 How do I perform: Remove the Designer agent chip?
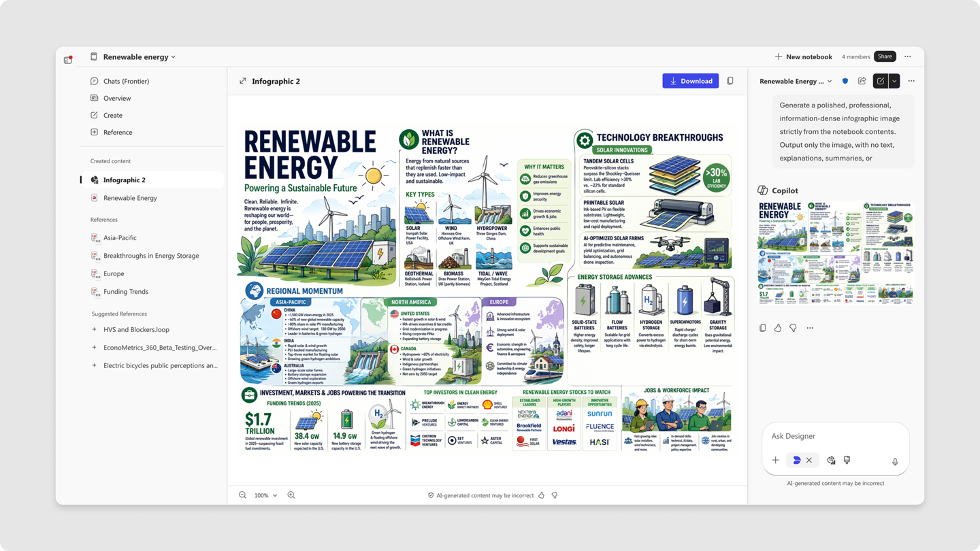(x=809, y=461)
